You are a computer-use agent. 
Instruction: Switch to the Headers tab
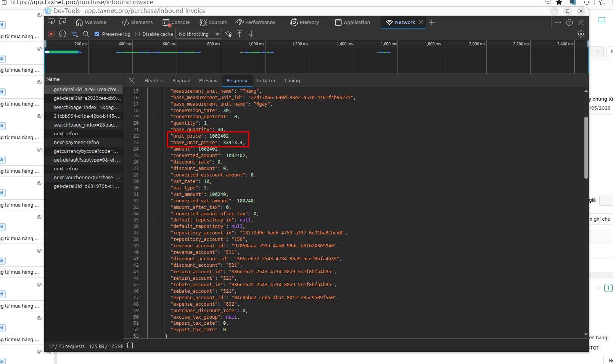tap(154, 80)
